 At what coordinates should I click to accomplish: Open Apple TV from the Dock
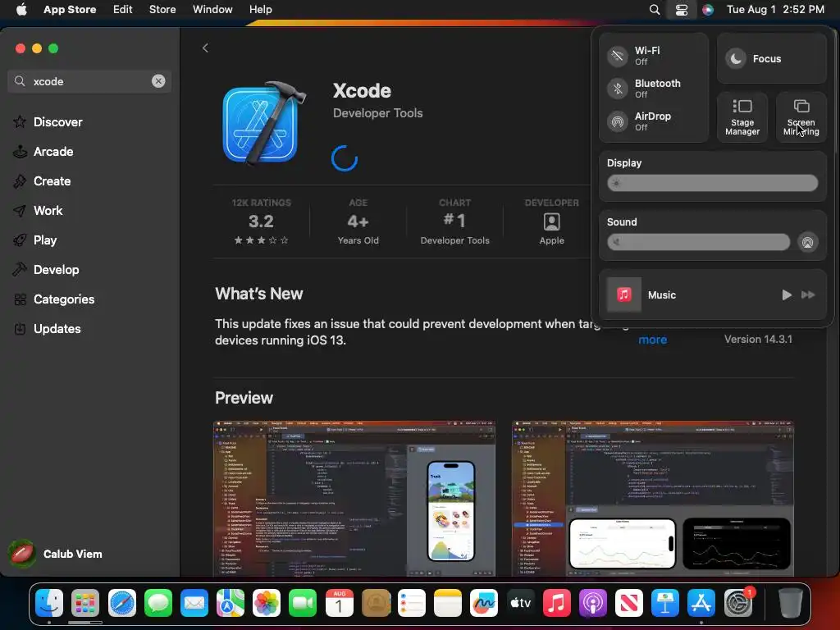click(x=520, y=603)
